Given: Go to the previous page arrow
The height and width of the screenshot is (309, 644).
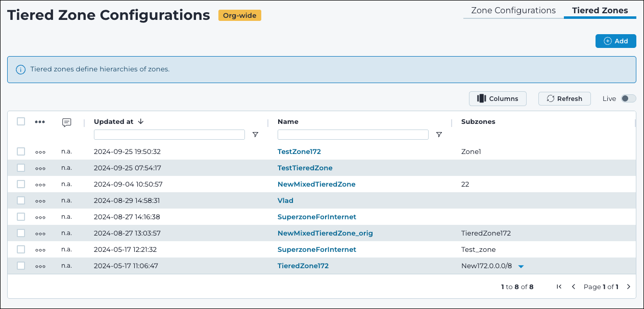Looking at the screenshot, I should tap(574, 287).
